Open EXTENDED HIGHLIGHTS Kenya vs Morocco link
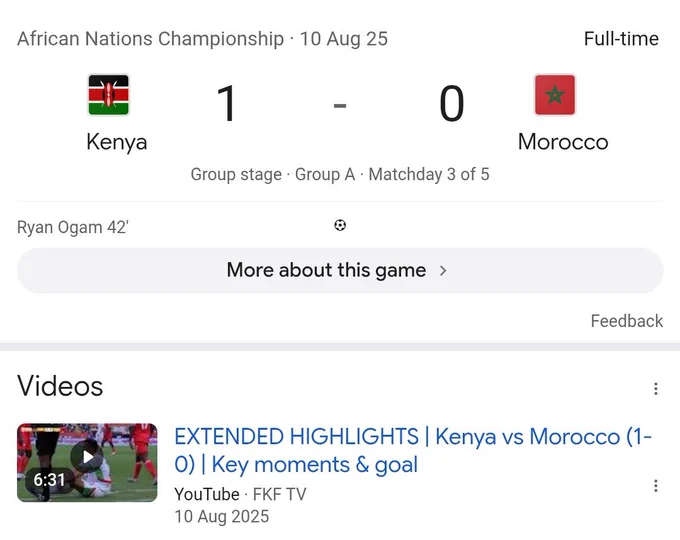Image resolution: width=680 pixels, height=540 pixels. (413, 450)
